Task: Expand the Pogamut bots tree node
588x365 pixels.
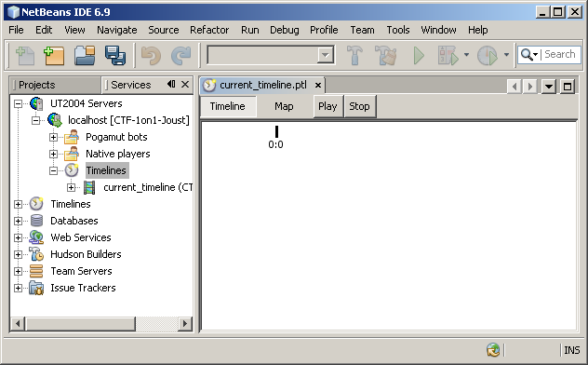Action: click(x=54, y=137)
